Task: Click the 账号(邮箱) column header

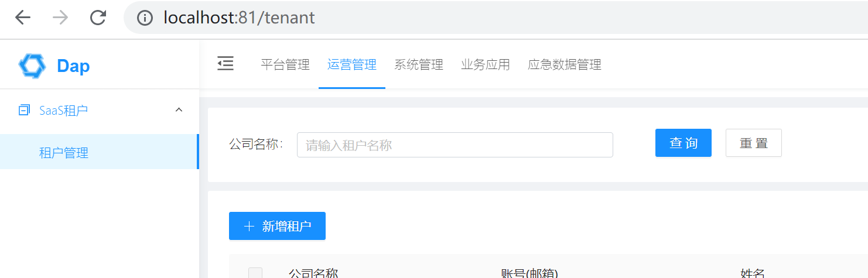Action: (x=529, y=273)
